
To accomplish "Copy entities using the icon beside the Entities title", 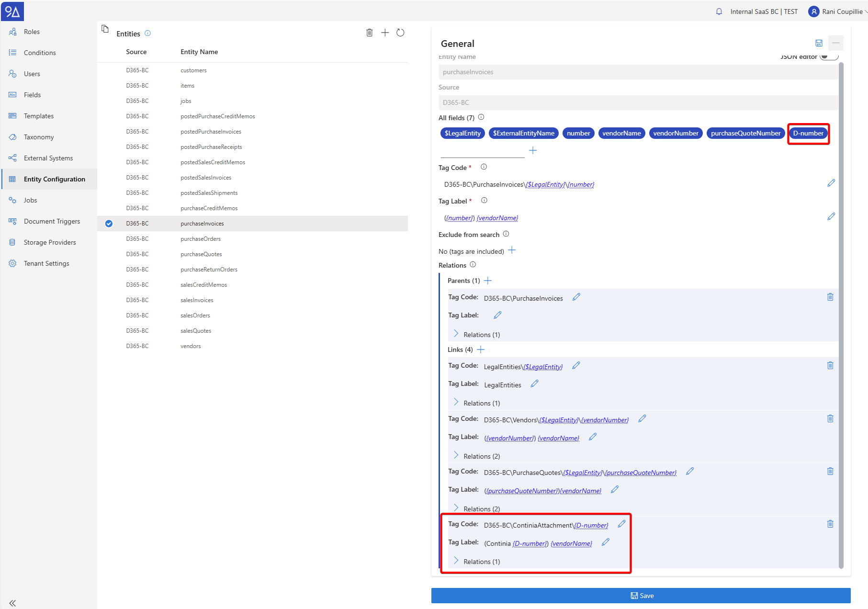I will pos(105,29).
